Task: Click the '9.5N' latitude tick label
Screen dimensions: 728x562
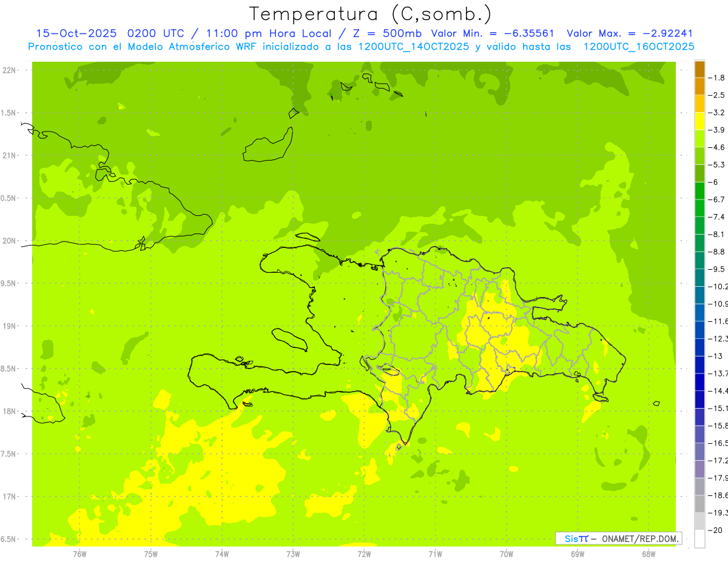Action: [x=8, y=283]
